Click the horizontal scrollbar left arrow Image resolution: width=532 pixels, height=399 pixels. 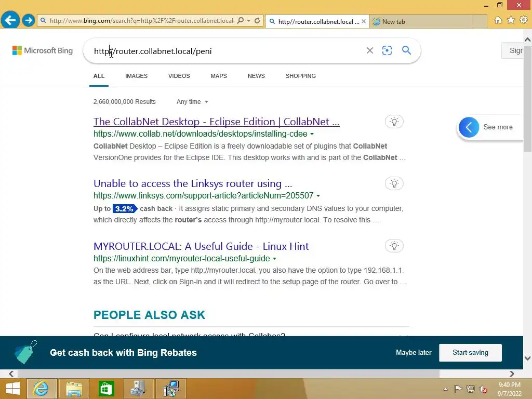(11, 374)
